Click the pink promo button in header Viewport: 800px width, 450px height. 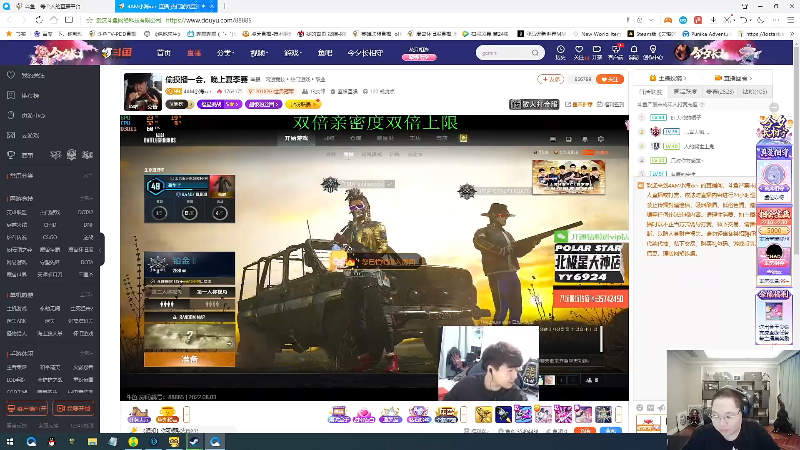419,57
